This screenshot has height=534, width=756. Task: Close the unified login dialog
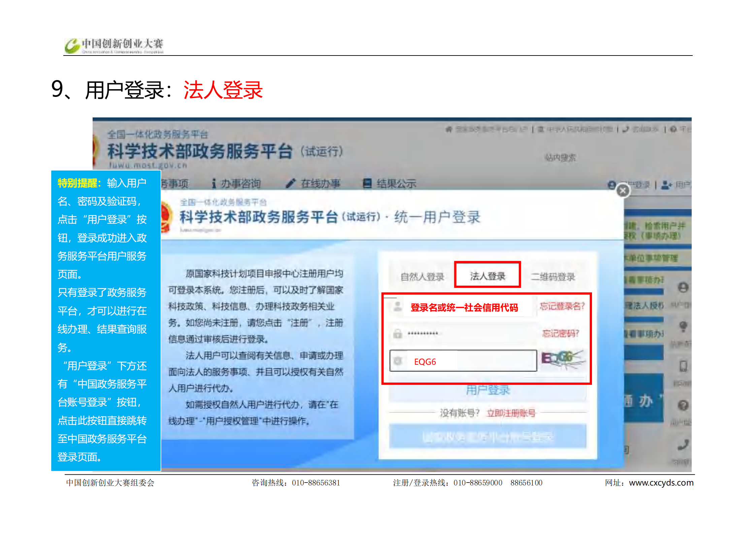tap(623, 191)
